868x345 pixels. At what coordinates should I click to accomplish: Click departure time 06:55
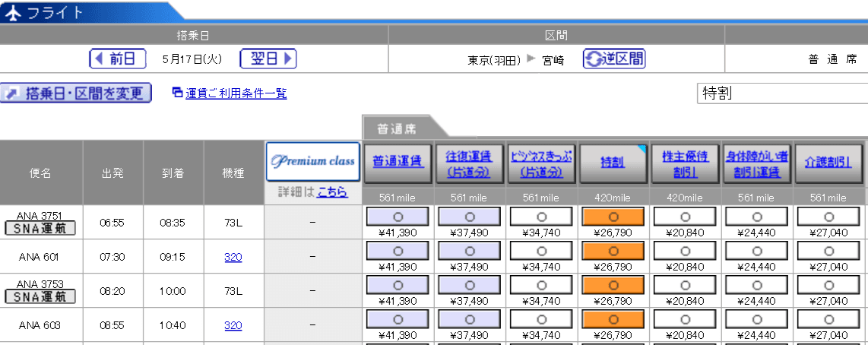coord(112,223)
